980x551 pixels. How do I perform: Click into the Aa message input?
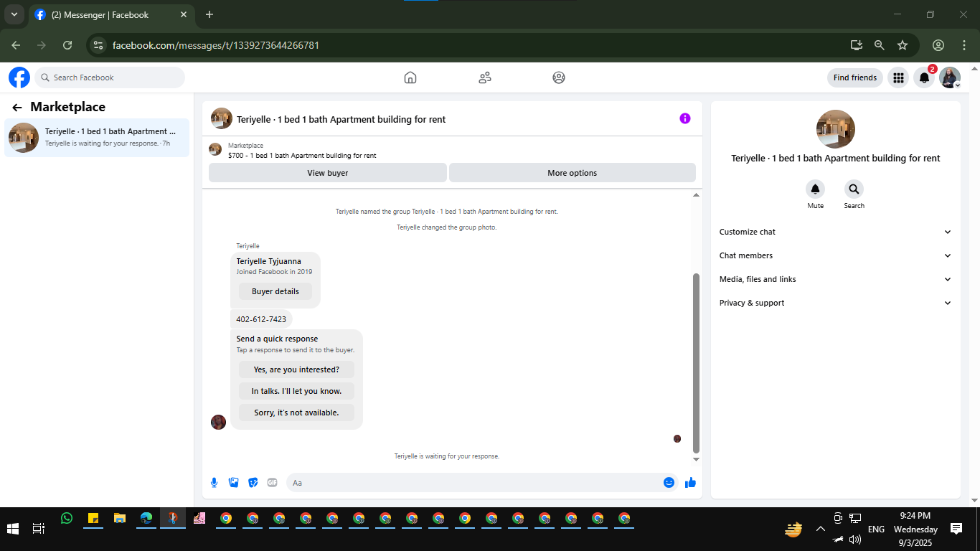pos(473,483)
